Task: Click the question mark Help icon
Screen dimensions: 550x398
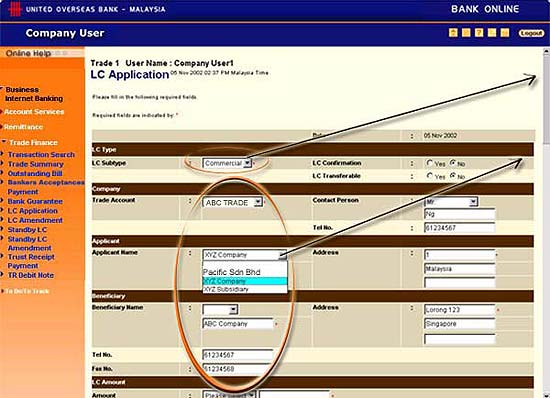Action: (x=479, y=33)
